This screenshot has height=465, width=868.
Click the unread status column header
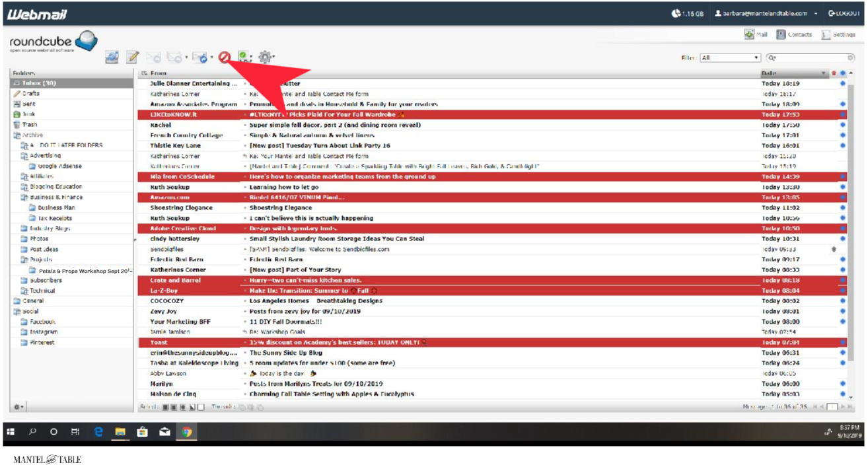point(843,73)
